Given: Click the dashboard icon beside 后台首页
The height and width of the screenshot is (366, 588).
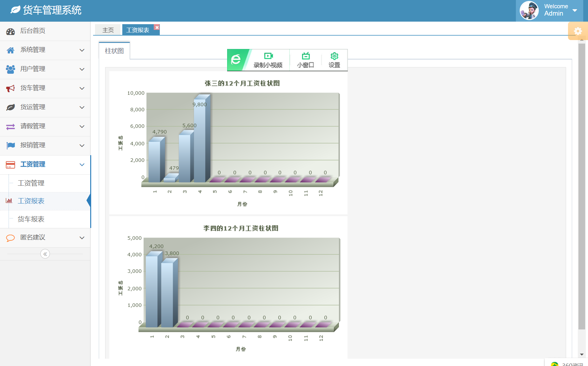Looking at the screenshot, I should pyautogui.click(x=10, y=31).
